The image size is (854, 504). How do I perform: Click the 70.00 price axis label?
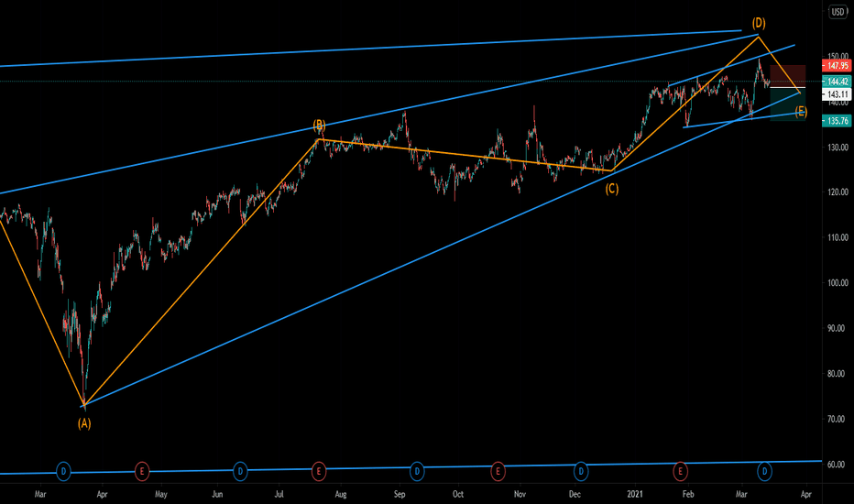click(x=838, y=419)
